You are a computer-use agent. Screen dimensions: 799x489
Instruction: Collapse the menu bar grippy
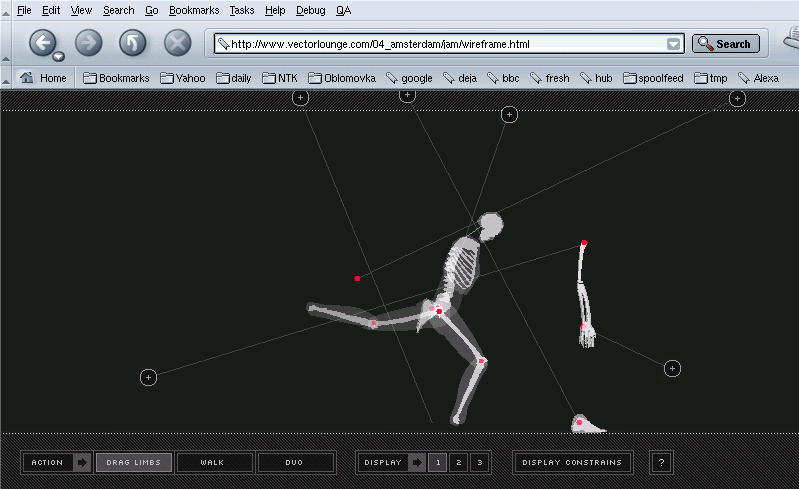6,13
